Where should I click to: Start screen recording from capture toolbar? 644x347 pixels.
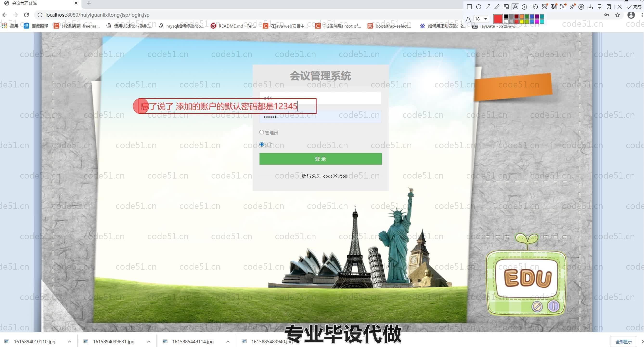tap(581, 7)
